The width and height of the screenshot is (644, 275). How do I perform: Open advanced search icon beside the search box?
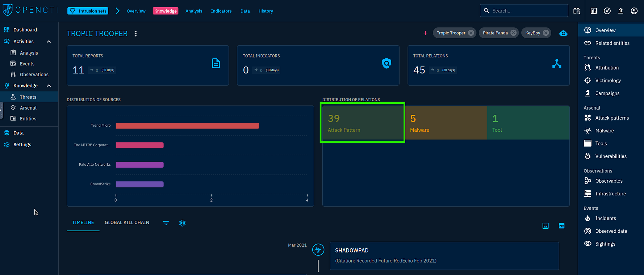tap(577, 11)
